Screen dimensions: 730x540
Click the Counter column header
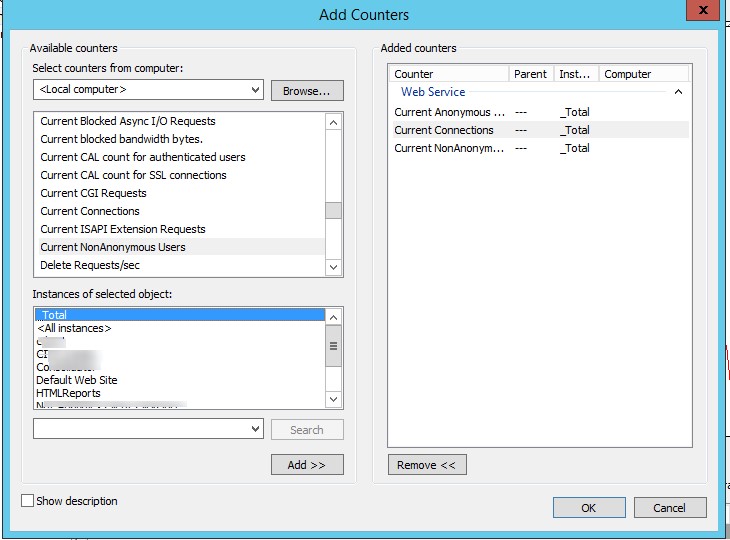click(449, 74)
